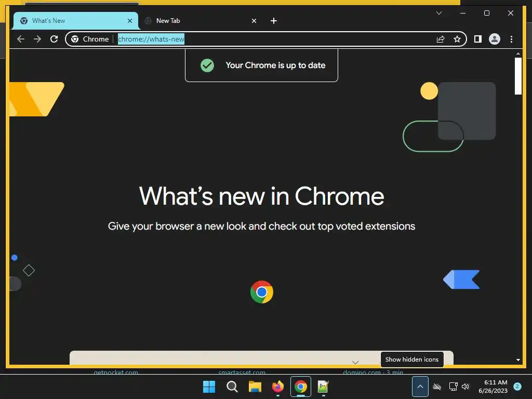
Task: Go back to the previous page
Action: pos(21,39)
